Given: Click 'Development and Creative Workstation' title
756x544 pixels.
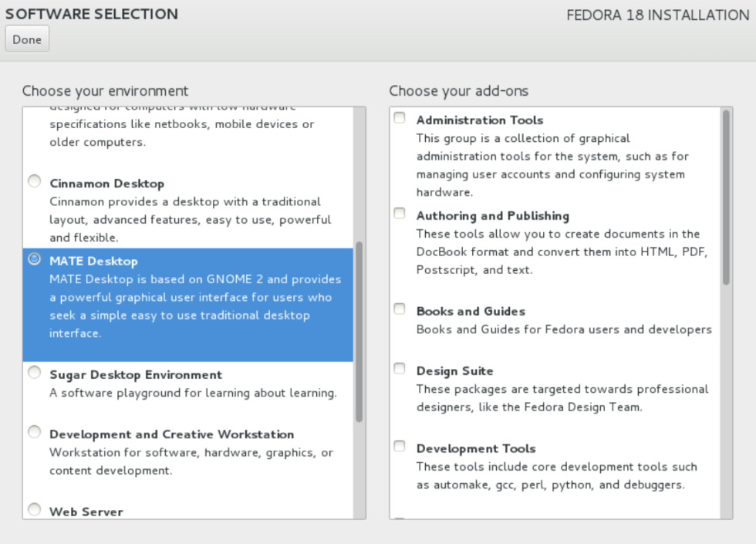Looking at the screenshot, I should 171,434.
